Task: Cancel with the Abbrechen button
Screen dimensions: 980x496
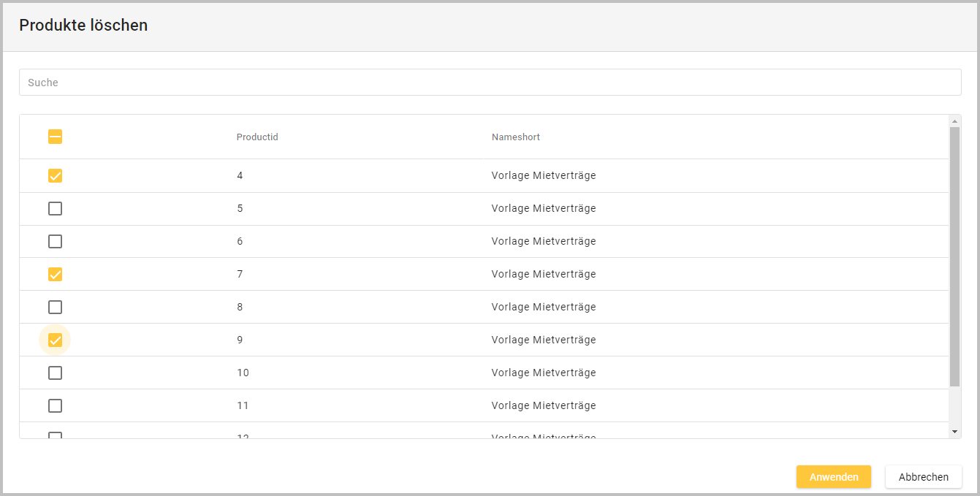Action: coord(923,477)
